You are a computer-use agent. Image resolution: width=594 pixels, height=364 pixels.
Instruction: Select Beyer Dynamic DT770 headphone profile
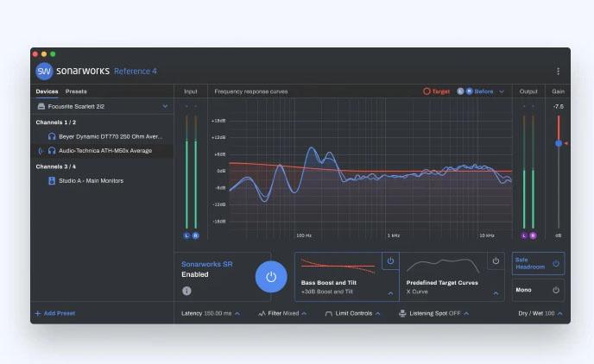click(104, 136)
